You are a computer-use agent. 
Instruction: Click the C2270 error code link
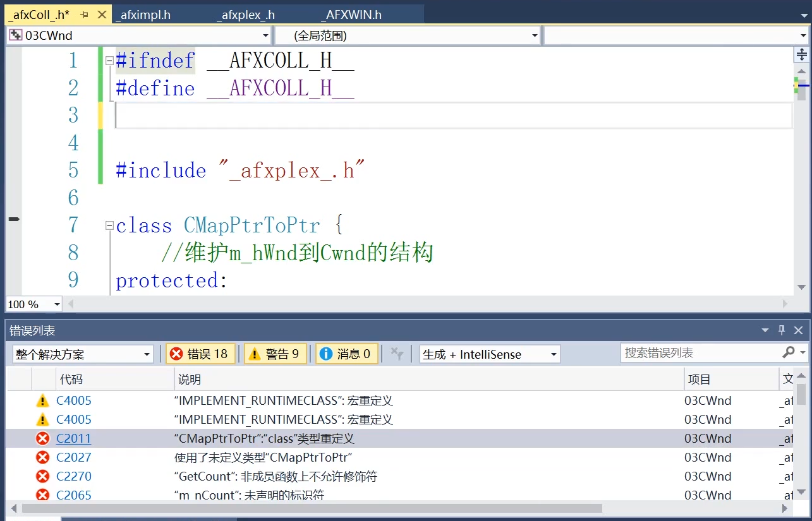pos(74,476)
